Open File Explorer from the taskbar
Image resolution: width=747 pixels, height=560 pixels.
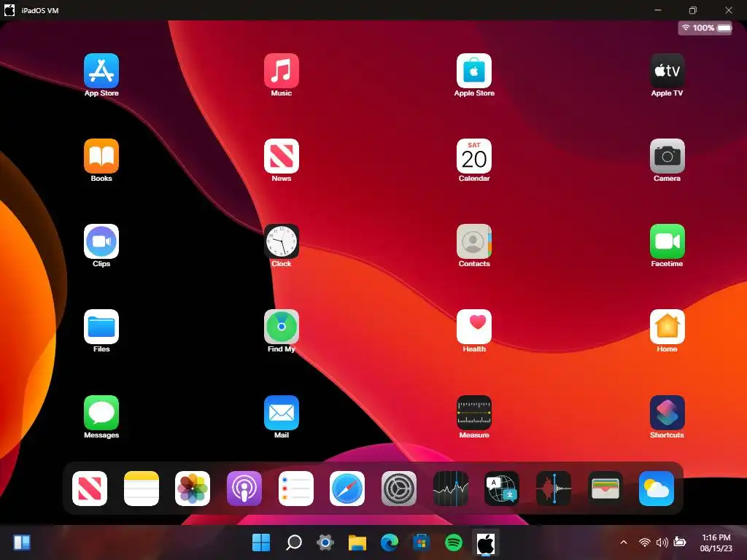click(357, 542)
